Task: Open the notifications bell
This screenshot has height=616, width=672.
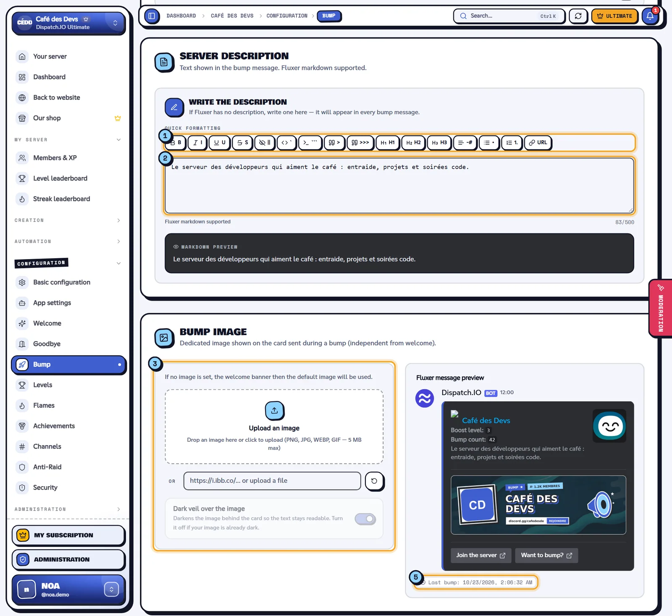Action: (650, 16)
